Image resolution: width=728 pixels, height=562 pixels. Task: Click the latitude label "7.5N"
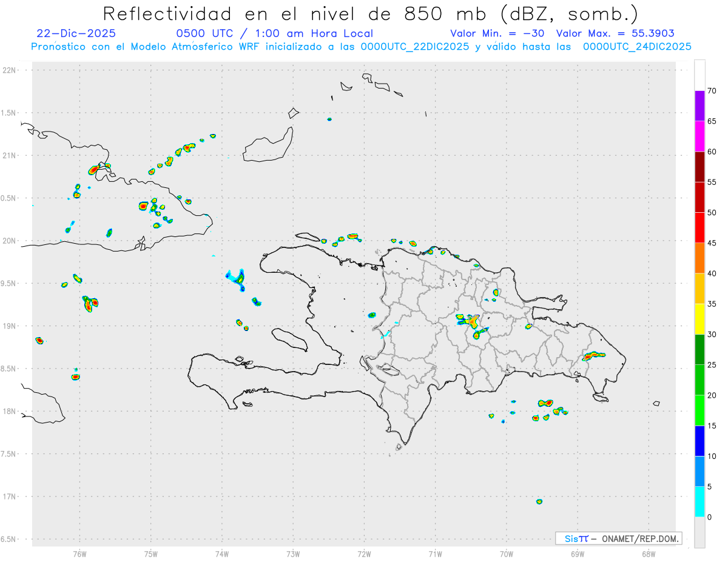[x=9, y=454]
